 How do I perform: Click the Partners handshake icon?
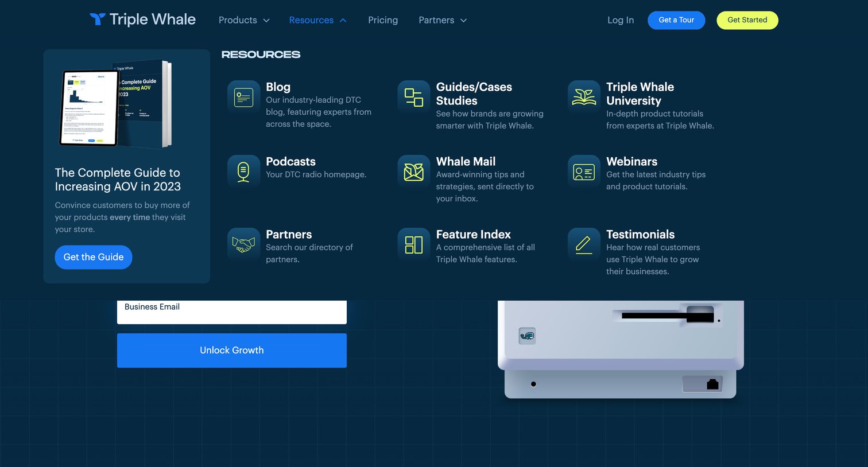pos(243,244)
